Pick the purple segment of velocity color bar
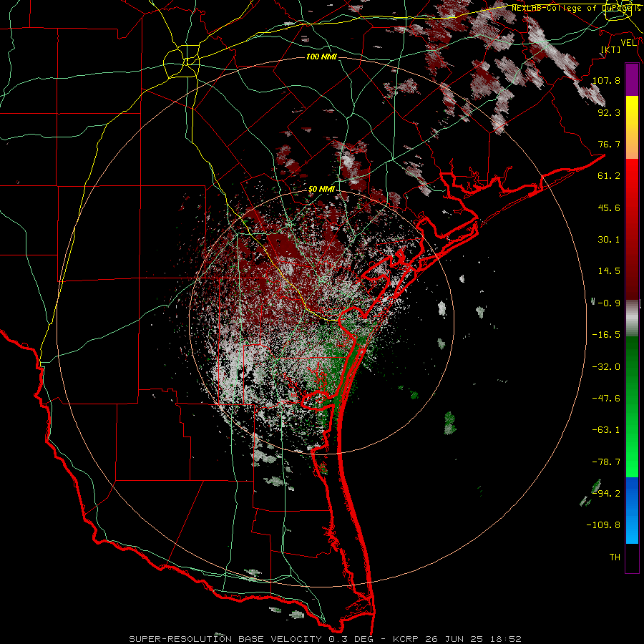 pyautogui.click(x=632, y=79)
